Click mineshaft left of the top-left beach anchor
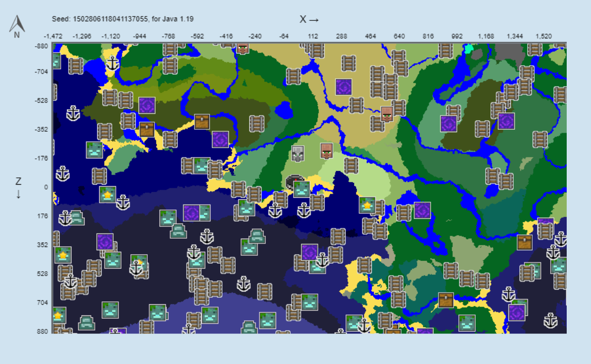The image size is (591, 364). pos(75,66)
